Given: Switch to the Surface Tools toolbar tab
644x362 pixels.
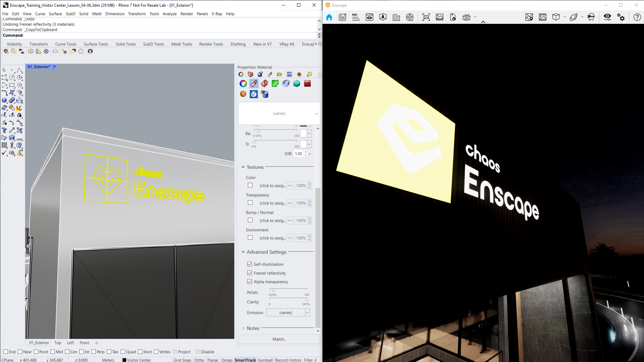Looking at the screenshot, I should (x=96, y=44).
